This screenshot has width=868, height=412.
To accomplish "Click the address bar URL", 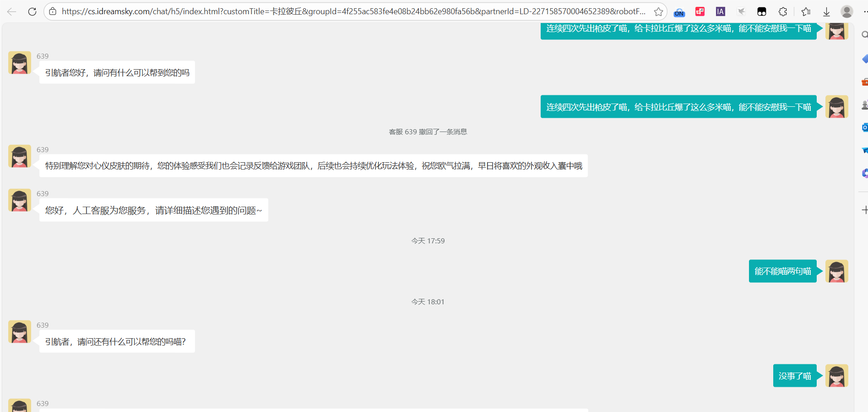I will 354,11.
